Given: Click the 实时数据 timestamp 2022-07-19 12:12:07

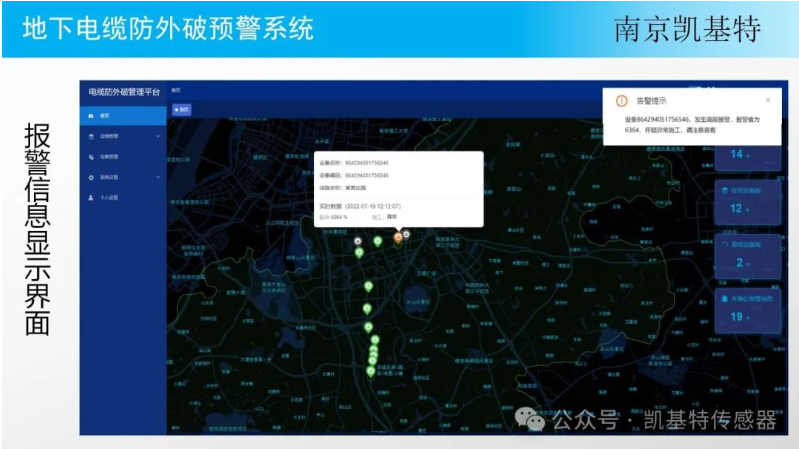Looking at the screenshot, I should coord(360,206).
